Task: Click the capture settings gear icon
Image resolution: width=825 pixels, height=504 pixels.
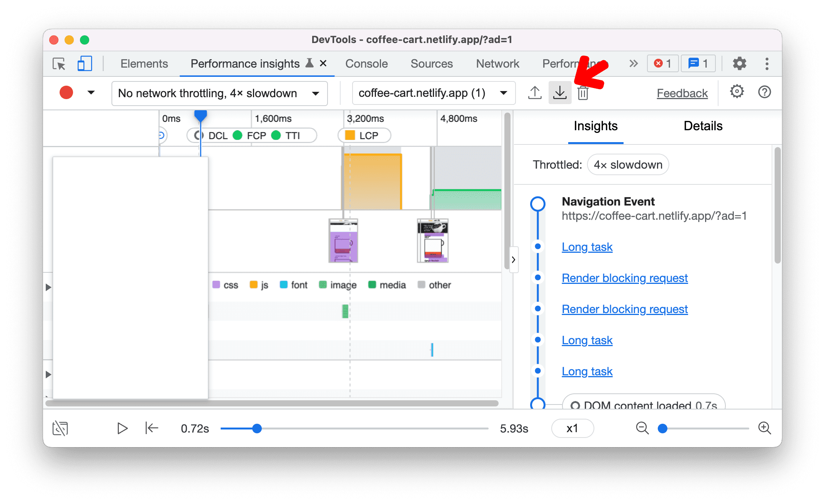Action: (x=737, y=93)
